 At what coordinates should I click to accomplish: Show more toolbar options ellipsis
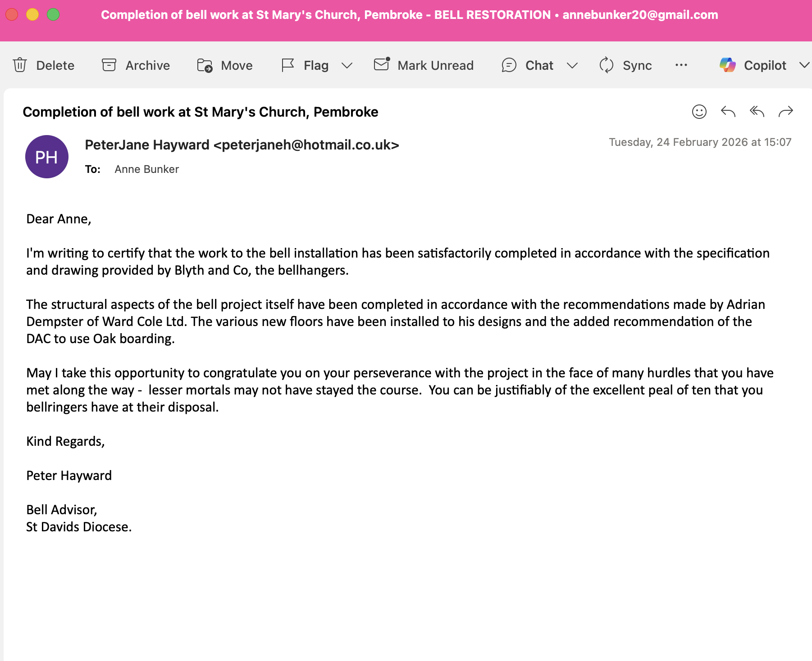point(681,65)
